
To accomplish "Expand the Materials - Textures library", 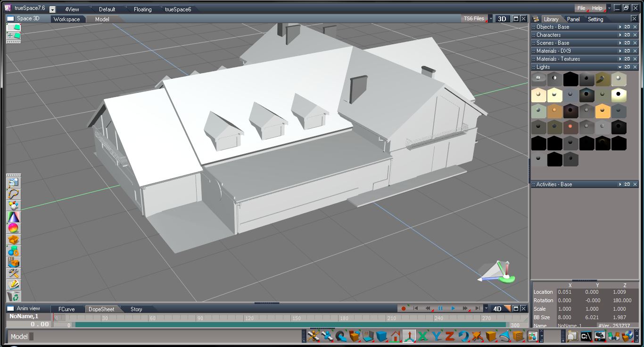I will [x=620, y=59].
